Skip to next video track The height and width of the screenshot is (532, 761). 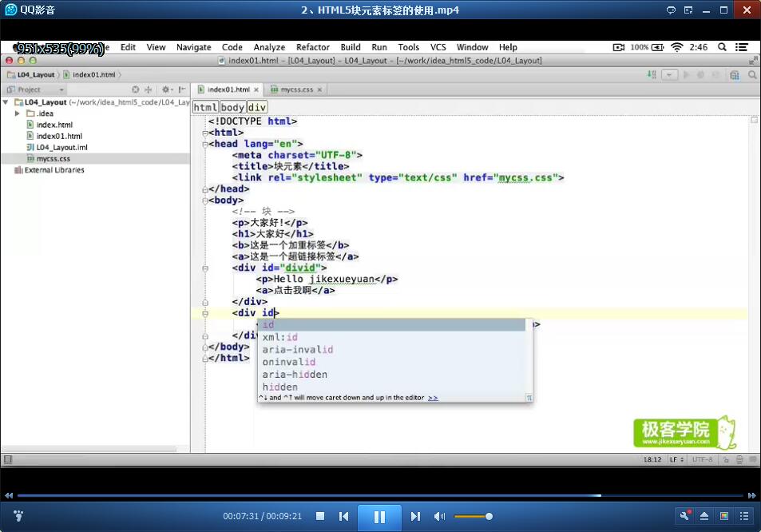[x=415, y=516]
